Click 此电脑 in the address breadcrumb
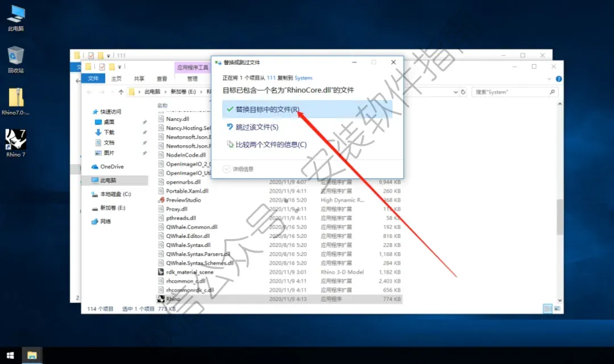The image size is (614, 364). pyautogui.click(x=152, y=92)
